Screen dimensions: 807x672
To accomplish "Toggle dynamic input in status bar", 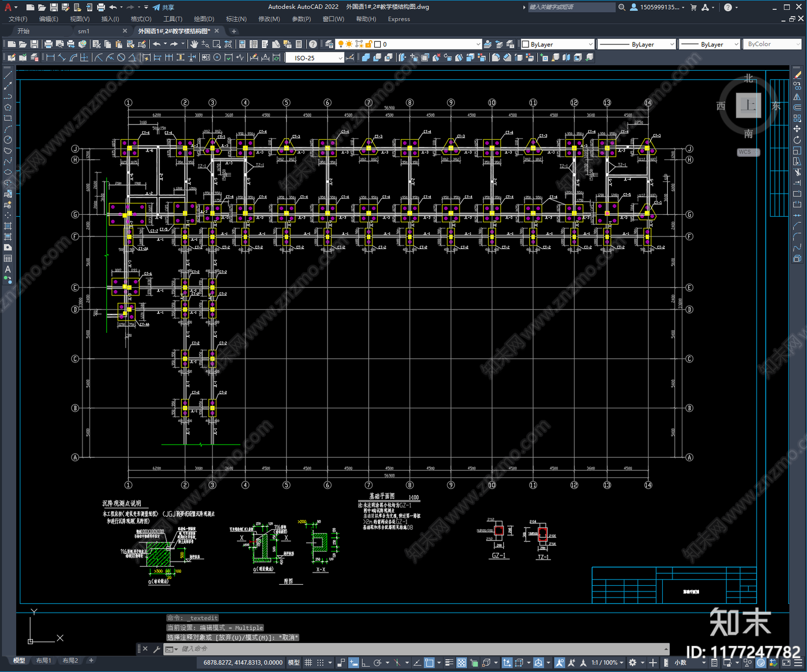I will click(354, 662).
